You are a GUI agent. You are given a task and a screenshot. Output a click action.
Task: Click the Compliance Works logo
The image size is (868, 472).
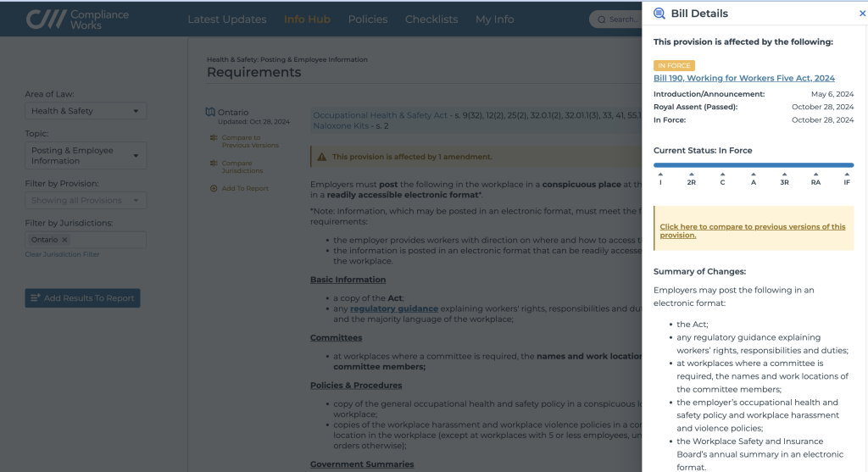coord(77,19)
